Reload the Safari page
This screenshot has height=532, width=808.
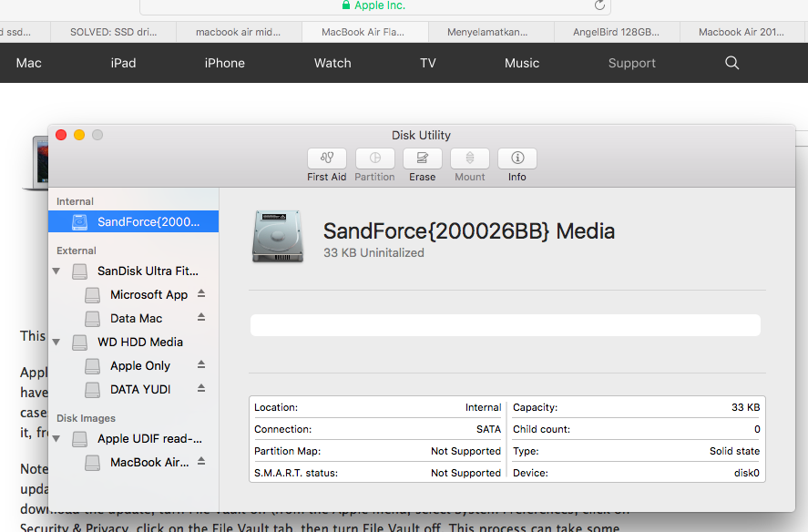(x=599, y=5)
